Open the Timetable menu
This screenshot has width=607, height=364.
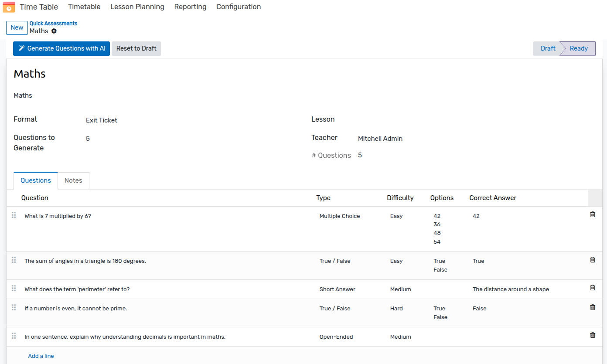(84, 7)
